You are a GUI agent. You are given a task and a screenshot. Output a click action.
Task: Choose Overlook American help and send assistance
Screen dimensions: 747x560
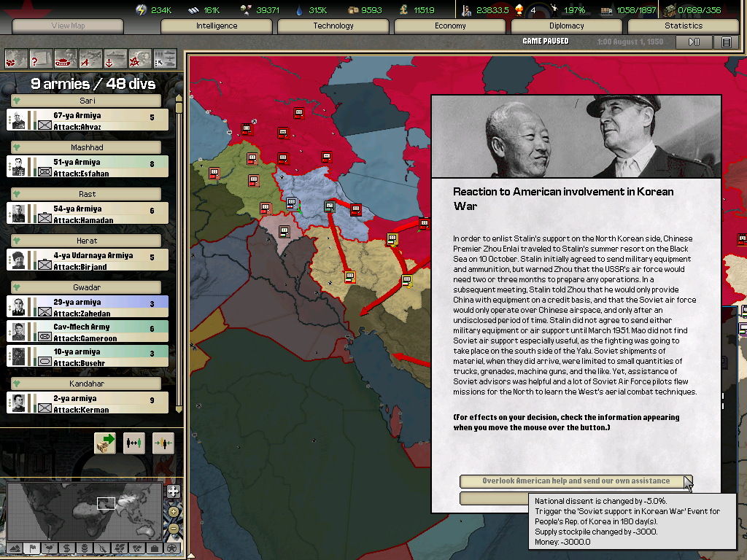(x=576, y=481)
